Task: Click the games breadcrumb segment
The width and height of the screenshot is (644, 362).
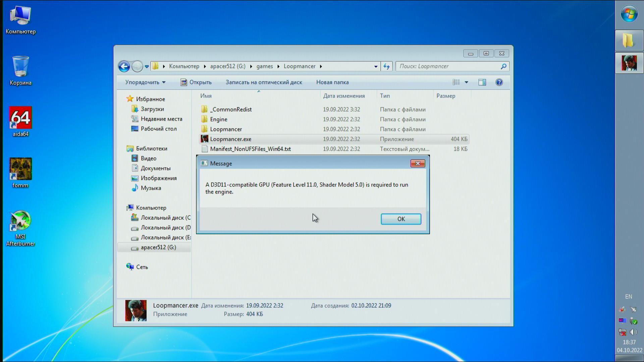Action: point(264,66)
